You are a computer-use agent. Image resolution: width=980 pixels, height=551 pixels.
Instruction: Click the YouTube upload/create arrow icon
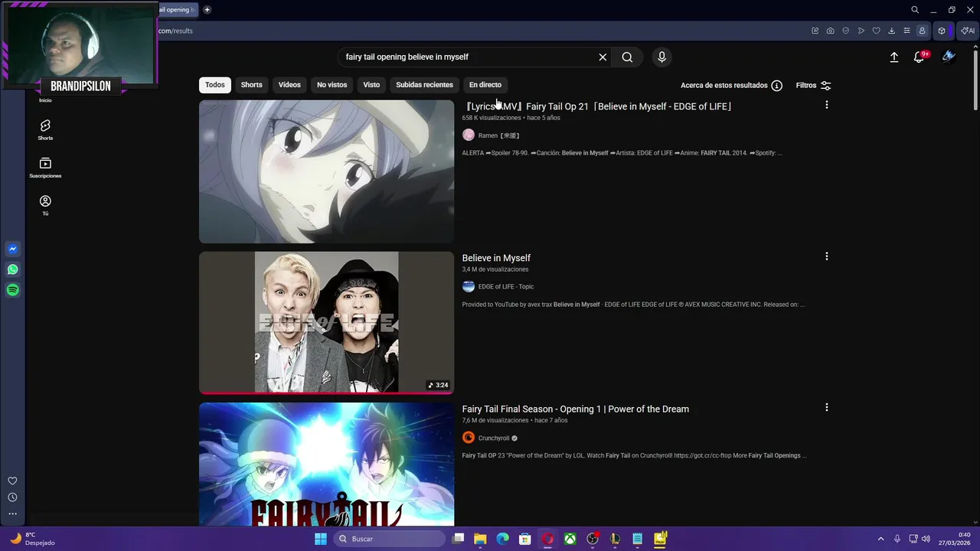(894, 57)
